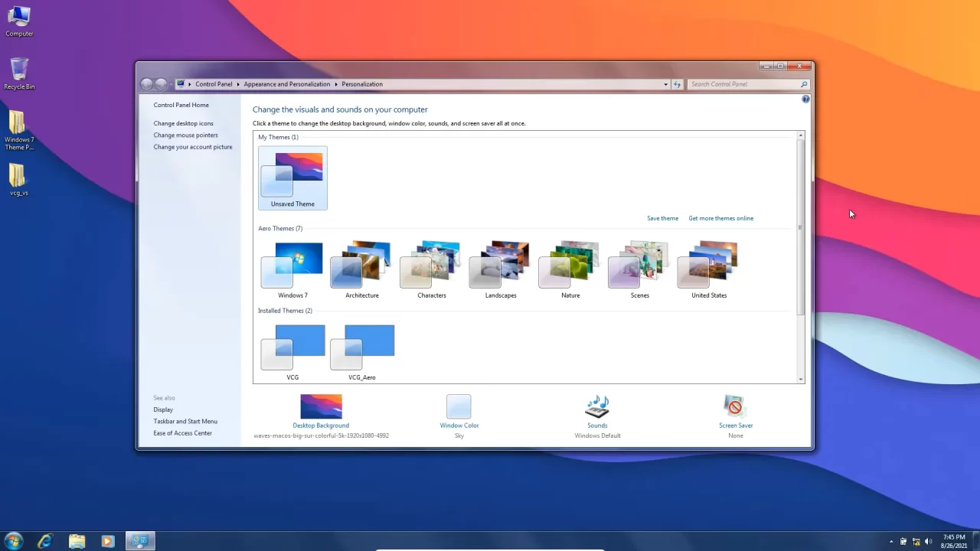Click the Back navigation arrow button
The width and height of the screenshot is (980, 551).
pyautogui.click(x=147, y=84)
